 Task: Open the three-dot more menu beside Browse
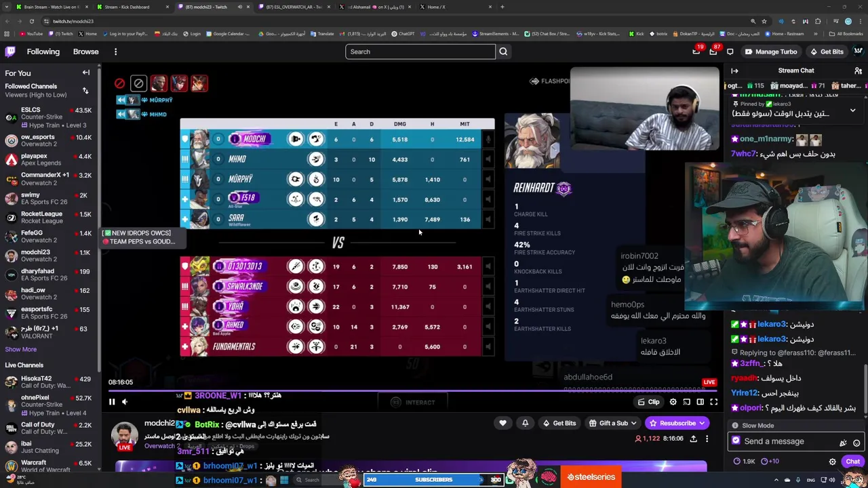115,52
